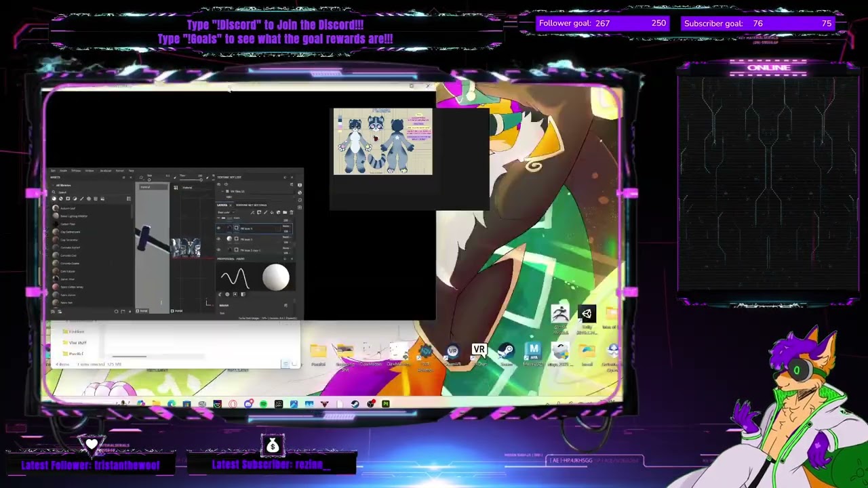Filter assets by third filter icon
The height and width of the screenshot is (488, 868).
68,199
